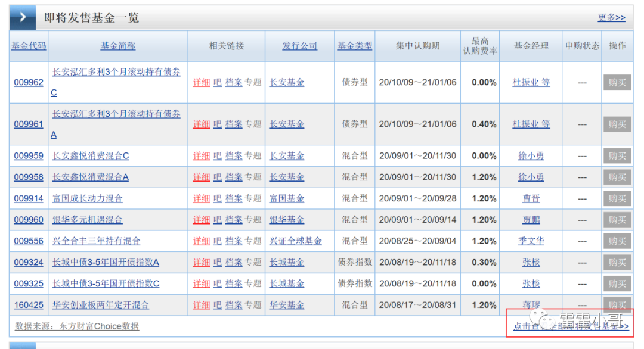The width and height of the screenshot is (644, 349).
Task: Click 购买 for 富国成长动力混合
Action: (x=617, y=198)
